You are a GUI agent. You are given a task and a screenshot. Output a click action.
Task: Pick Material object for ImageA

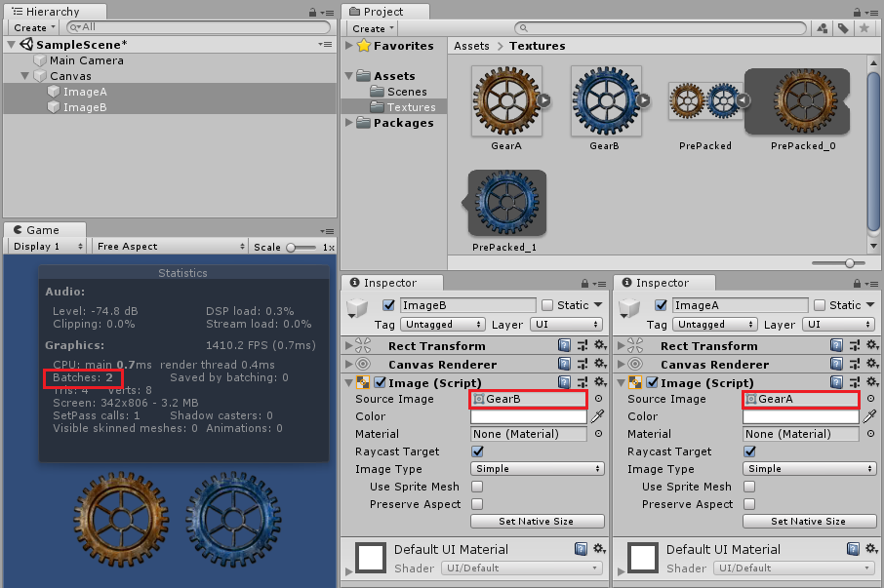pyautogui.click(x=871, y=434)
